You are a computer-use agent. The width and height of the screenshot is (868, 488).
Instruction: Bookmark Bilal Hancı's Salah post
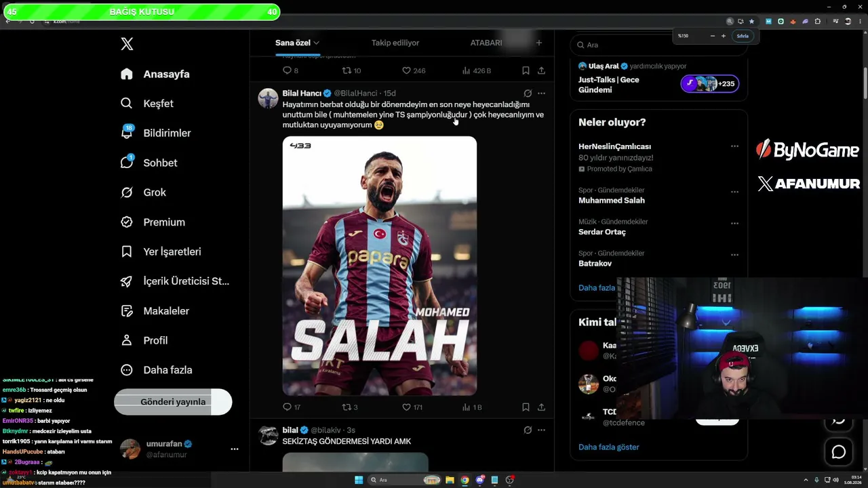526,407
